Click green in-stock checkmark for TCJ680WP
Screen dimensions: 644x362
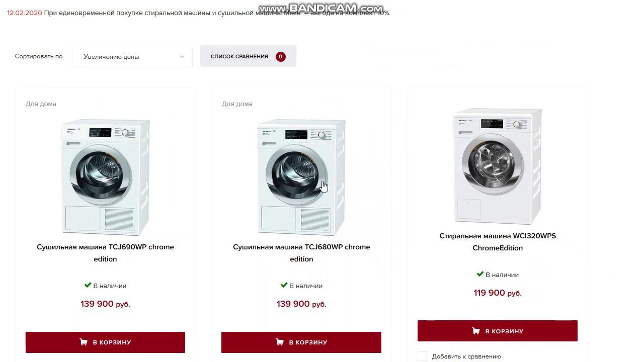click(284, 285)
